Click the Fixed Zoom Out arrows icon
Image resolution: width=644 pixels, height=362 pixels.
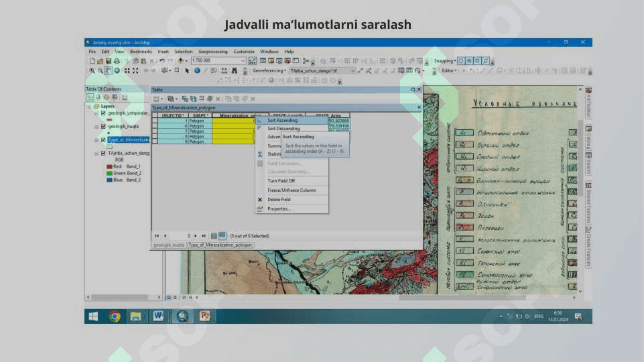click(x=135, y=70)
